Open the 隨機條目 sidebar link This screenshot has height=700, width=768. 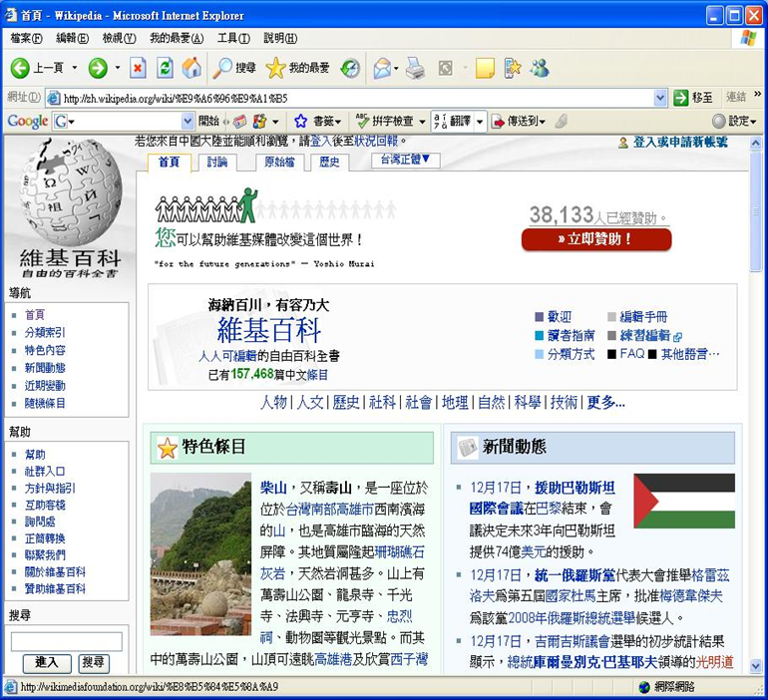click(x=45, y=404)
